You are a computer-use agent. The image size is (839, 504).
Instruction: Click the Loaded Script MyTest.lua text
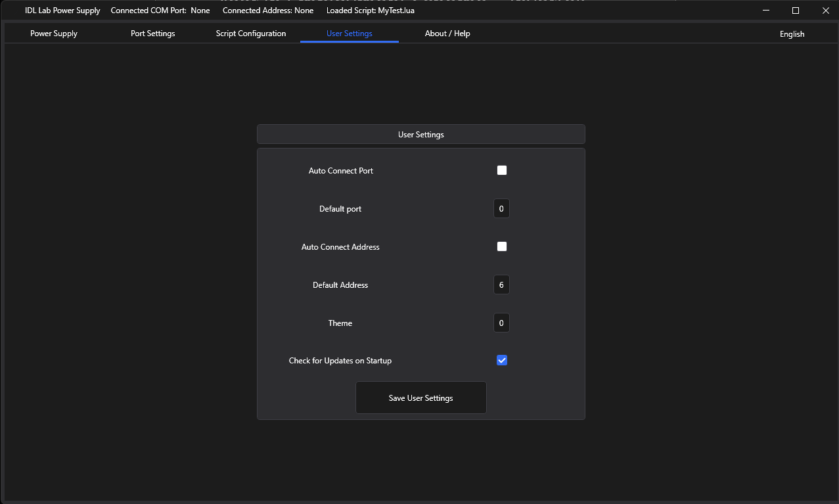370,11
